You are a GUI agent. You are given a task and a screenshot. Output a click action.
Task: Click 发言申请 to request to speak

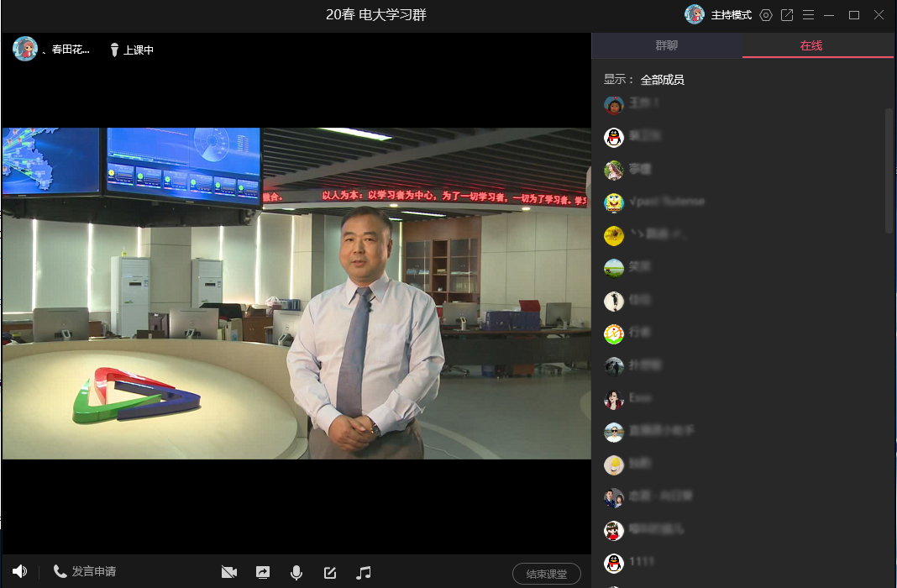85,571
